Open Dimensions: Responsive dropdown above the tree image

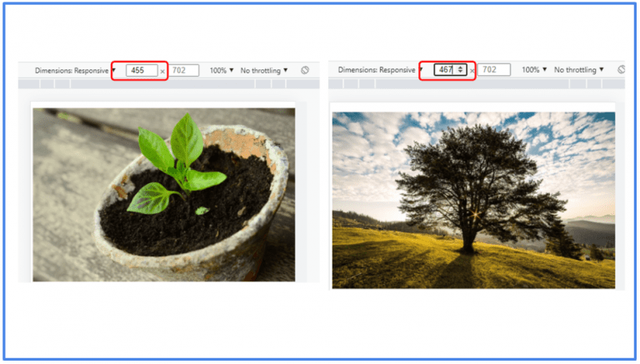pyautogui.click(x=379, y=71)
